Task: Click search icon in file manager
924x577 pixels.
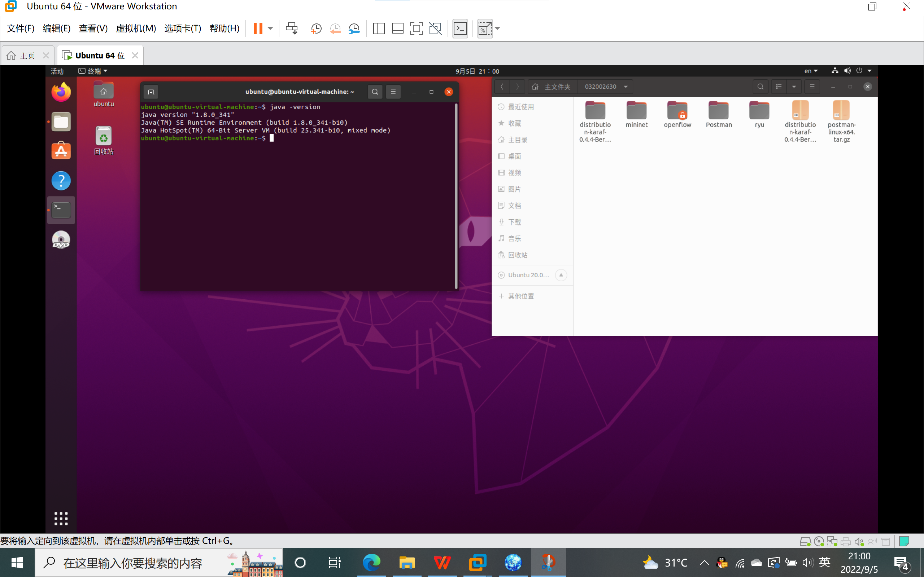Action: pos(760,87)
